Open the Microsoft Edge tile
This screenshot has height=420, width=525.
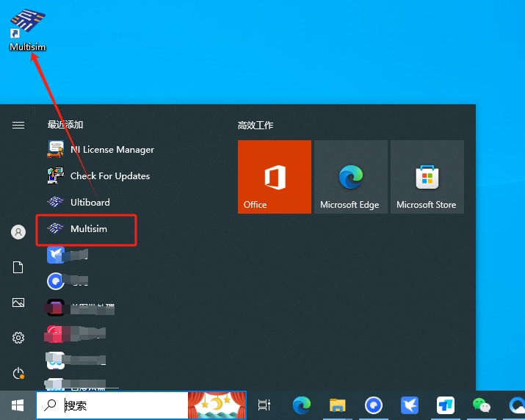350,177
